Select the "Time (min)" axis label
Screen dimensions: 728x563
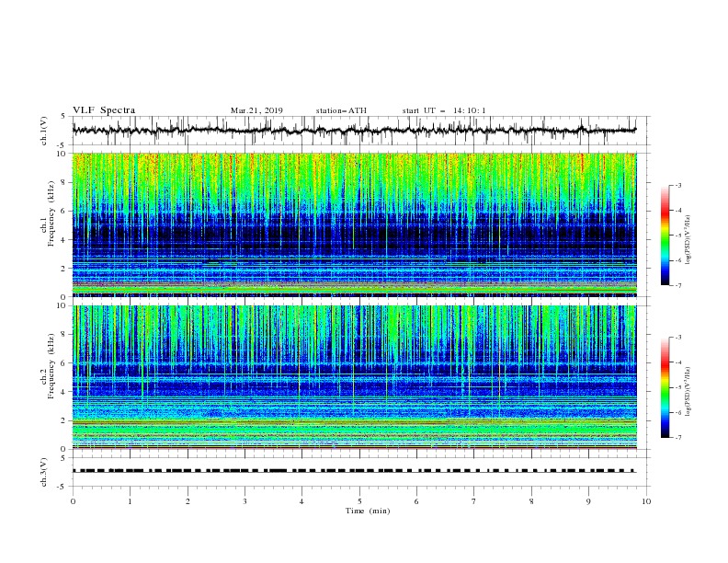368,511
